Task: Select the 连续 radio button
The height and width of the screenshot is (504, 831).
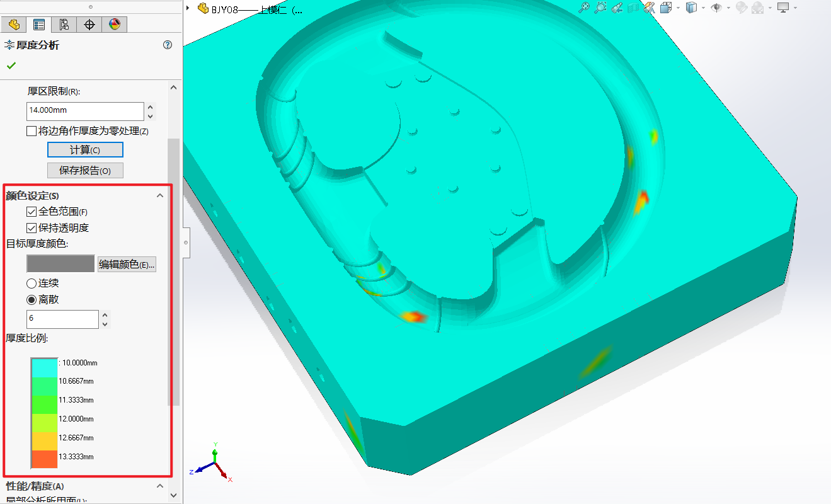Action: (x=32, y=283)
